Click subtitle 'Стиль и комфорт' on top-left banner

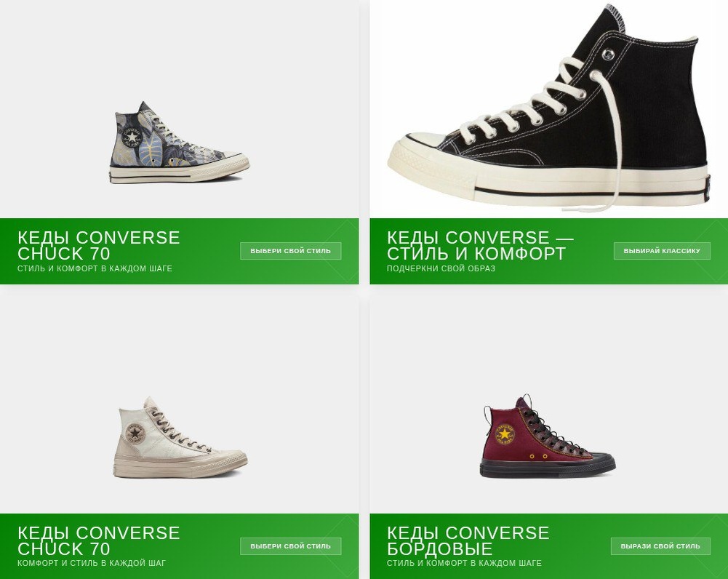coord(95,268)
